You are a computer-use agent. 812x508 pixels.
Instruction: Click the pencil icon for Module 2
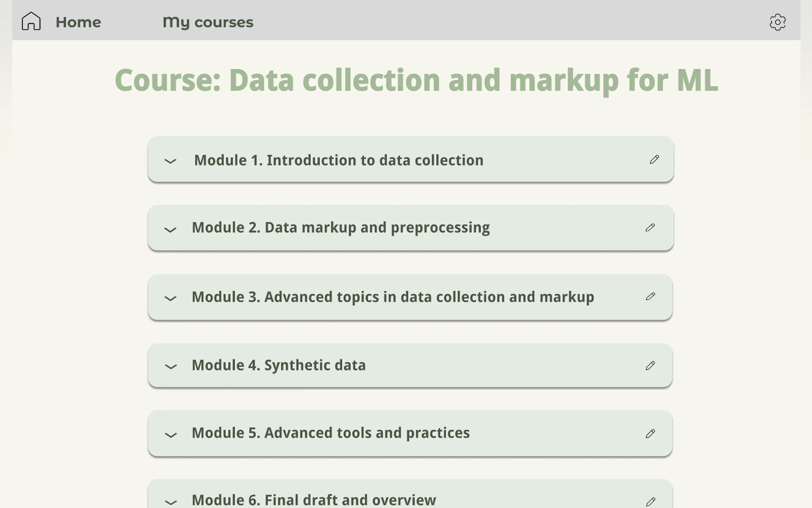point(650,228)
